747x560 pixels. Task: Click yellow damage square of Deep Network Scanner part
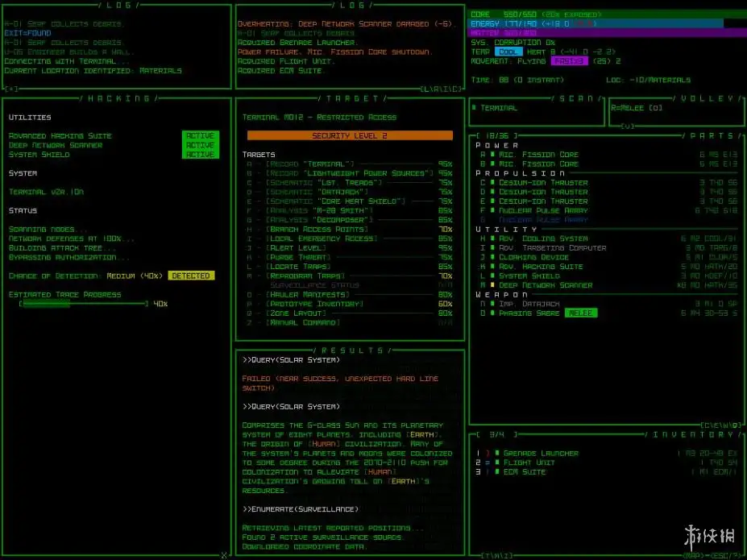point(492,285)
